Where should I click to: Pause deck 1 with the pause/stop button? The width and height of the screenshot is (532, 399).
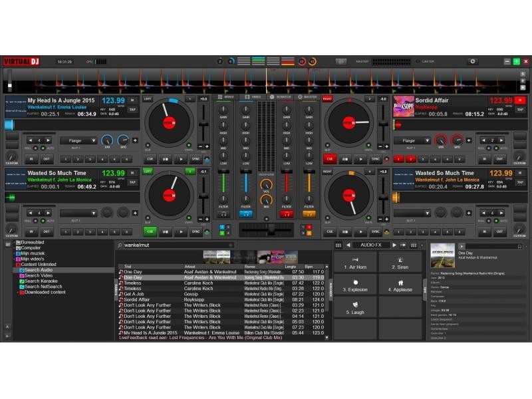click(165, 159)
